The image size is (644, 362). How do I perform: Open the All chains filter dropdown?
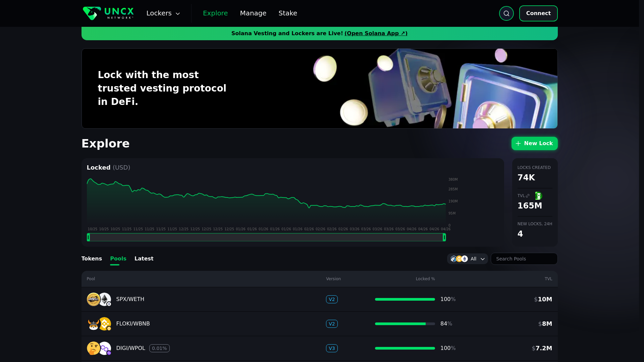click(x=467, y=259)
